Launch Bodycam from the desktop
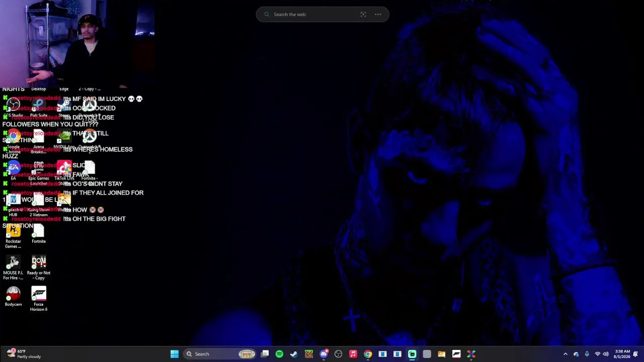This screenshot has width=644, height=362. coord(13,297)
